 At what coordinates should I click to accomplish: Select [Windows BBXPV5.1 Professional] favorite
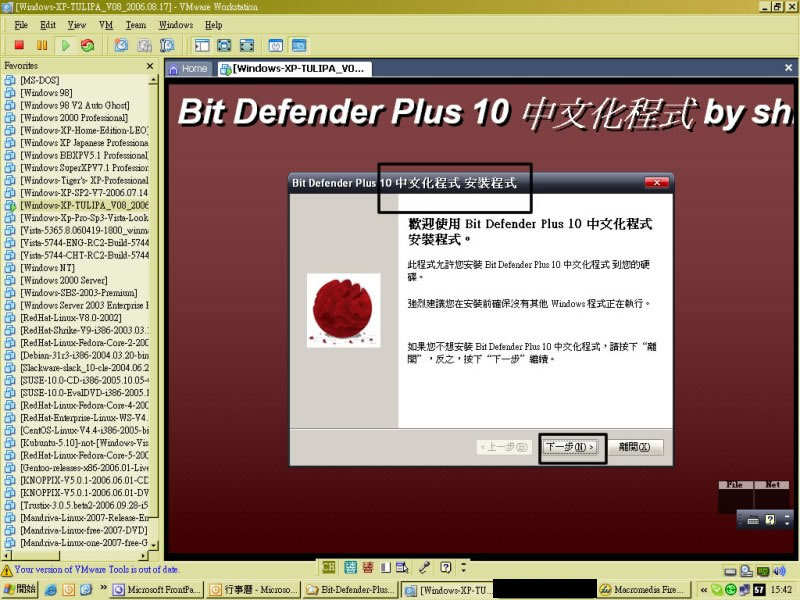(x=84, y=155)
